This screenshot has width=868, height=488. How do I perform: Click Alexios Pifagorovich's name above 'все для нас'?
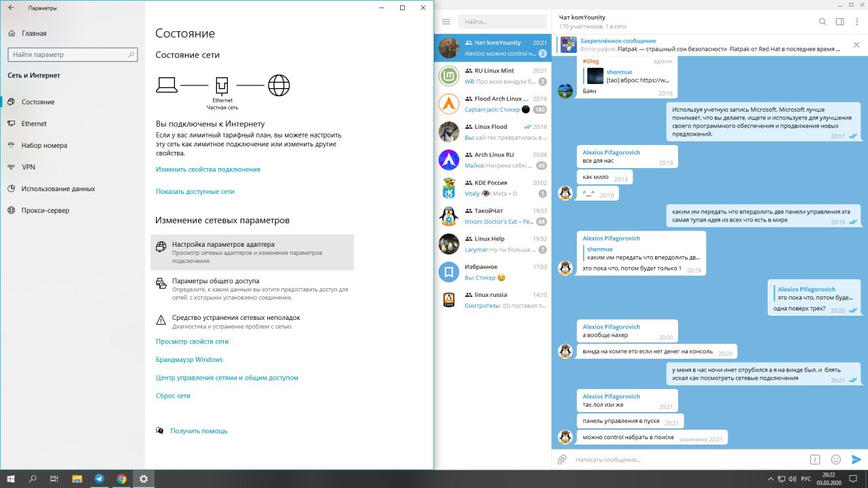pyautogui.click(x=611, y=152)
